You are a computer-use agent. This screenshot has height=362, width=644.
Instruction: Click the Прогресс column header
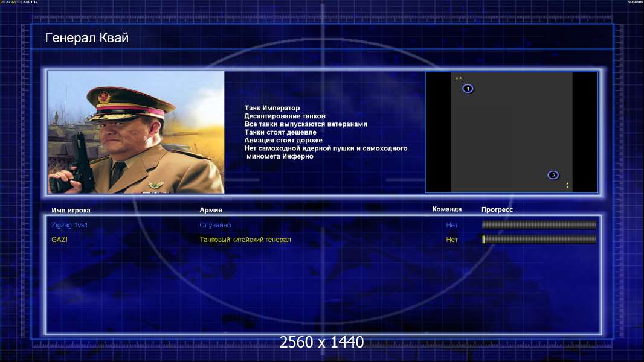[x=497, y=209]
